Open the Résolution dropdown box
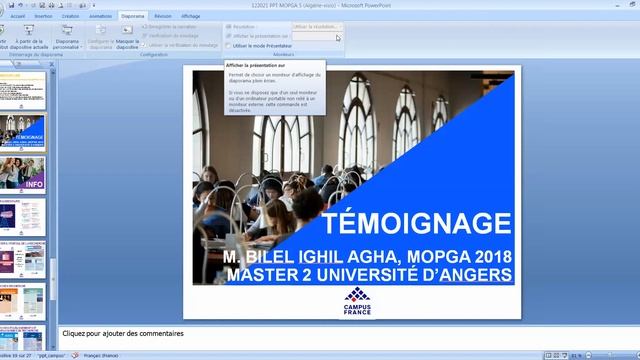This screenshot has height=360, width=640. coord(318,27)
